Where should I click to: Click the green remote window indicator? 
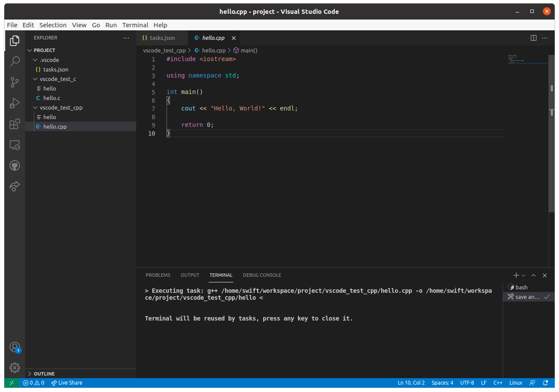[12, 383]
